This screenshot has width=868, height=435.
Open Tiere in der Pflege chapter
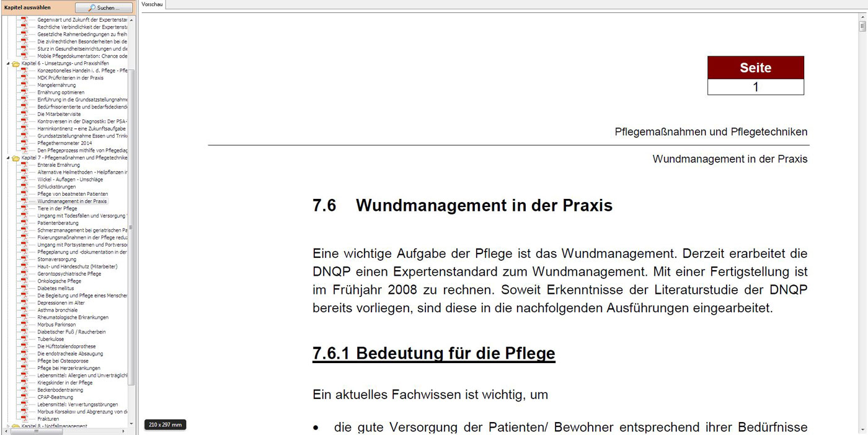coord(57,209)
